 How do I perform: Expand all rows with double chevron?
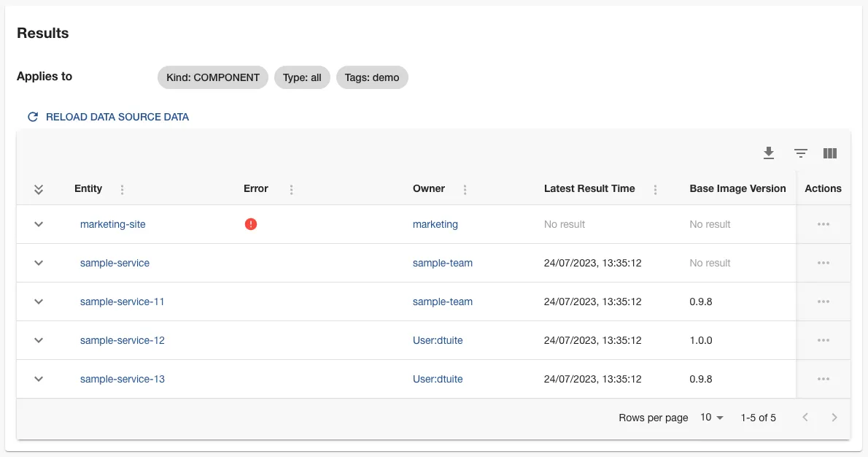pyautogui.click(x=39, y=189)
